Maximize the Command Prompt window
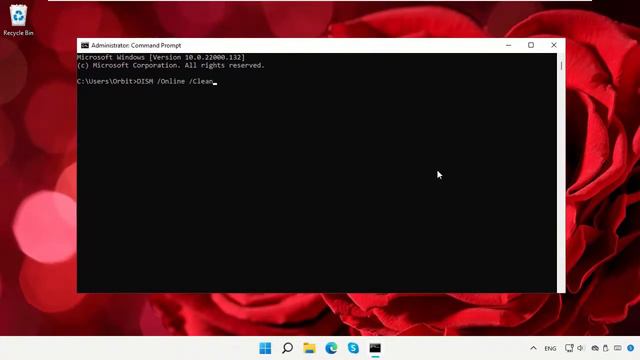This screenshot has width=640, height=360. (531, 45)
